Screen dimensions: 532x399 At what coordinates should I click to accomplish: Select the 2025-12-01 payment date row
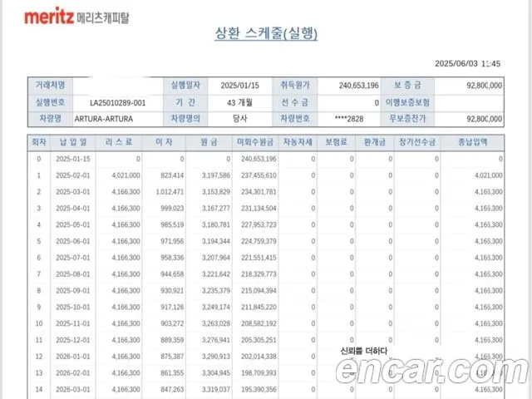click(71, 341)
